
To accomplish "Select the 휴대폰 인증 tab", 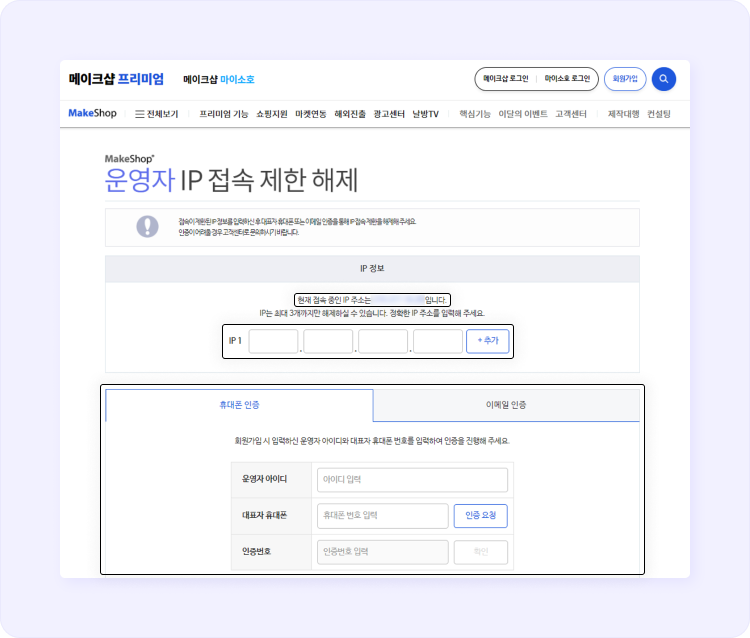I will [x=239, y=405].
